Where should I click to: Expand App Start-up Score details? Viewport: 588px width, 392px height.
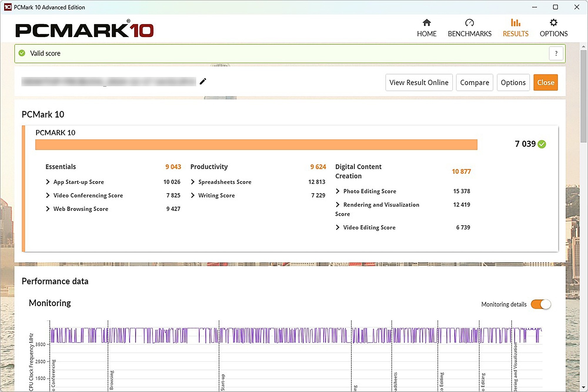coord(48,182)
